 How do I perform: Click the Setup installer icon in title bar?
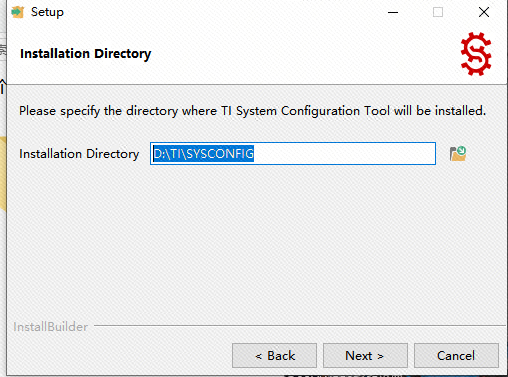pyautogui.click(x=18, y=12)
